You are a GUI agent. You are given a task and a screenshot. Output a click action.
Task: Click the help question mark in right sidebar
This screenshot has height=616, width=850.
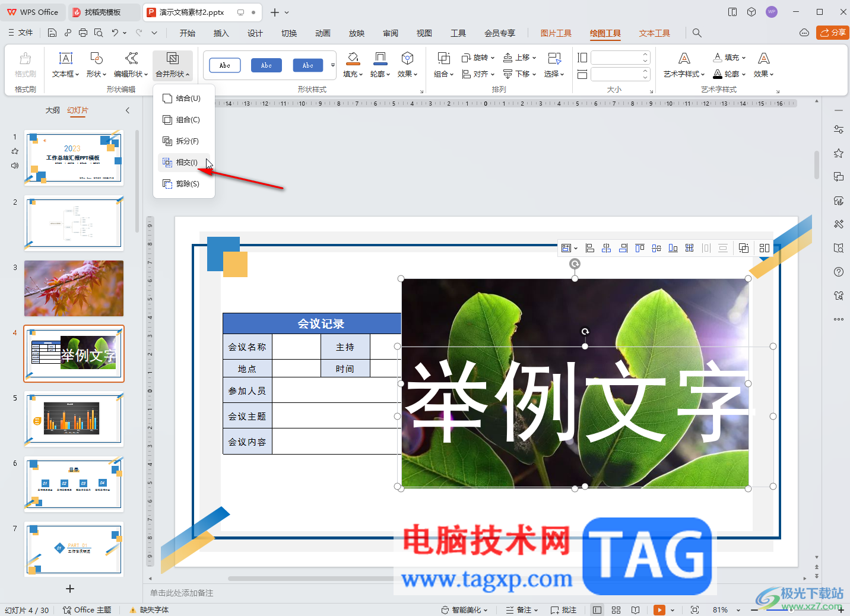tap(839, 272)
